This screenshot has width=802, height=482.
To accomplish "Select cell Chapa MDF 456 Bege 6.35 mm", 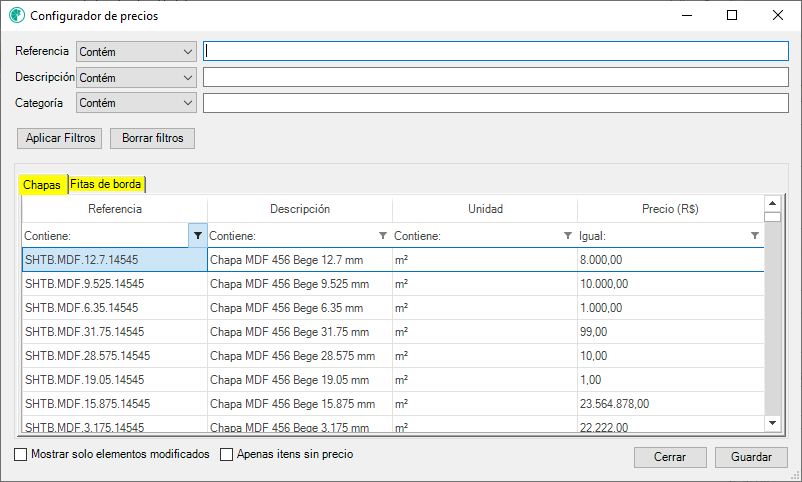I will (300, 308).
